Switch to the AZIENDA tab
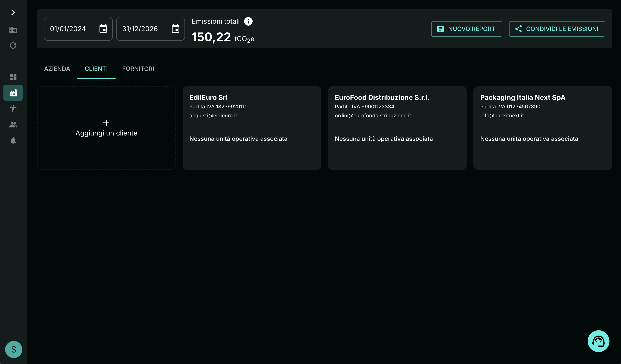This screenshot has height=364, width=621. [x=57, y=69]
